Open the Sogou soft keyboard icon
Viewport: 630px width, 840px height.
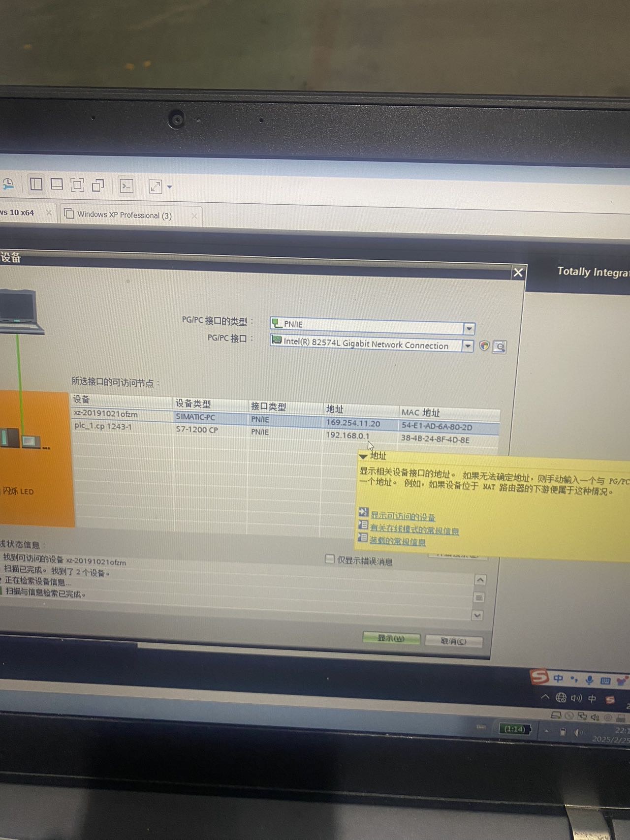click(605, 681)
